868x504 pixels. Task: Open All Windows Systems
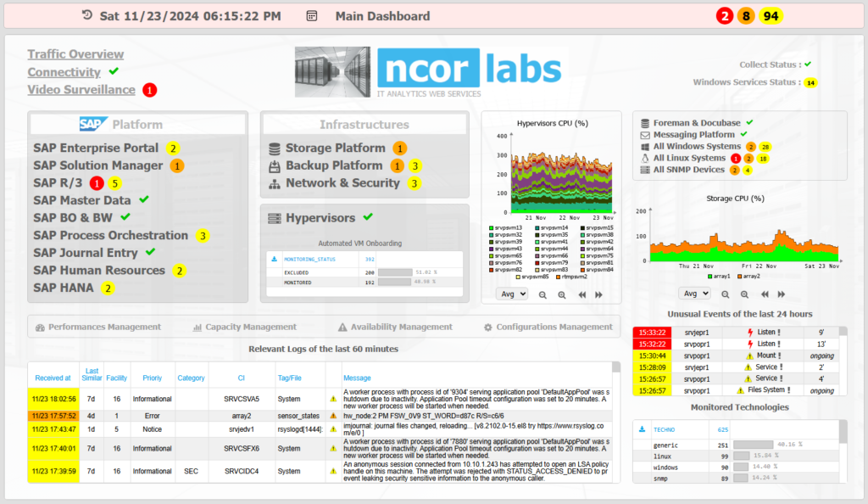click(x=697, y=146)
